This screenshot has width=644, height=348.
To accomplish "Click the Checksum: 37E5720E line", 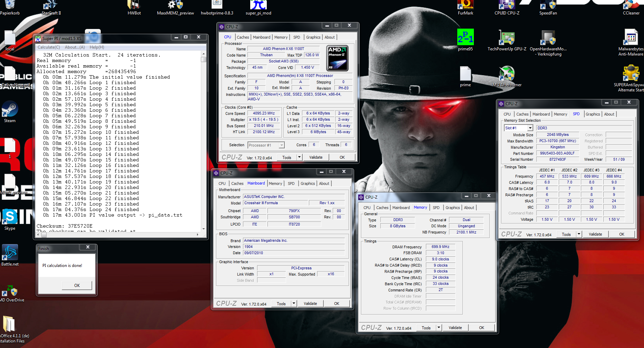I will [65, 226].
